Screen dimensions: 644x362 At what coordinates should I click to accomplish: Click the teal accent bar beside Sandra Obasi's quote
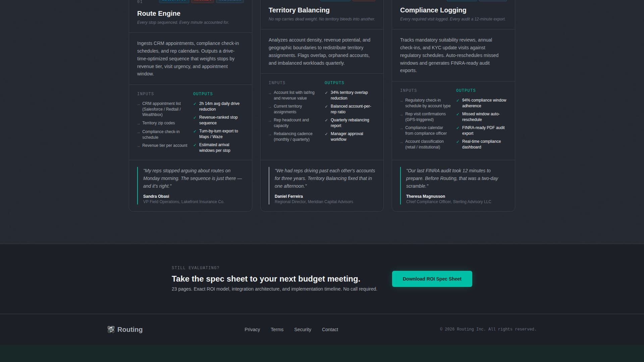tap(138, 185)
